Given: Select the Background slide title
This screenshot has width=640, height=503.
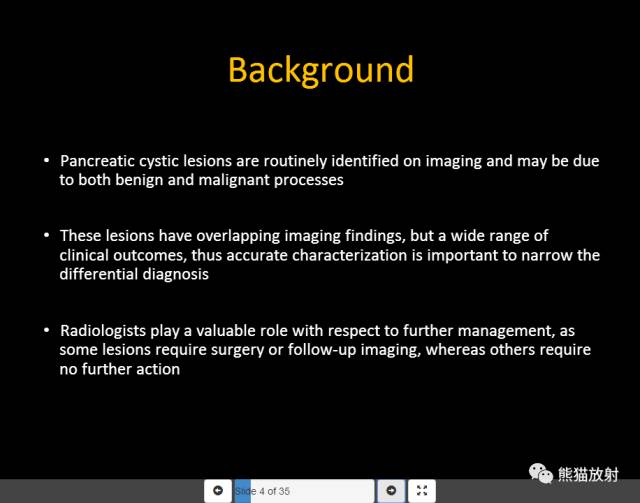Looking at the screenshot, I should point(321,70).
